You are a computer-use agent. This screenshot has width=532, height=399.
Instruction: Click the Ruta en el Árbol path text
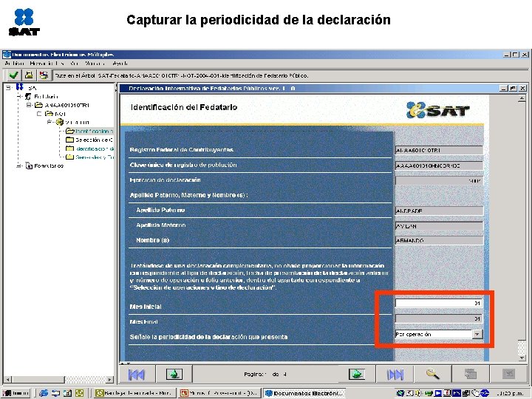[182, 75]
